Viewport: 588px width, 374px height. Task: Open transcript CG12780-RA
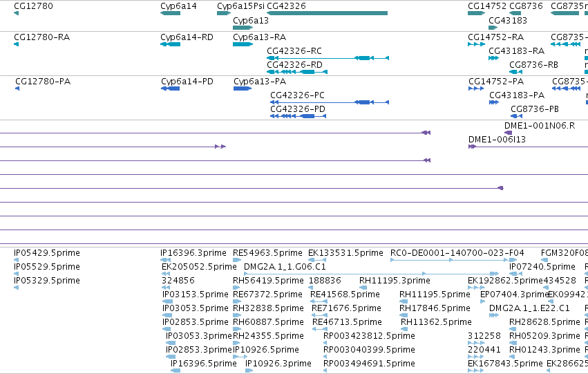click(41, 37)
